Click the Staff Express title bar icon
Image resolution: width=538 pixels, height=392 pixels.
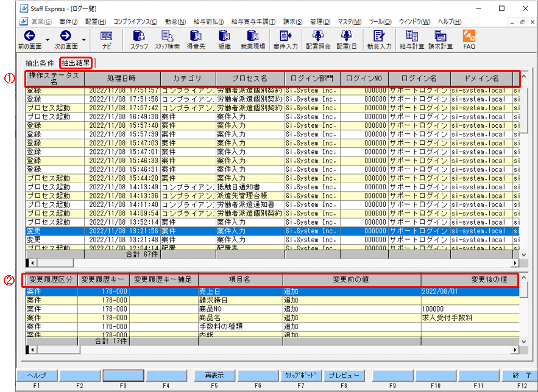pos(24,9)
